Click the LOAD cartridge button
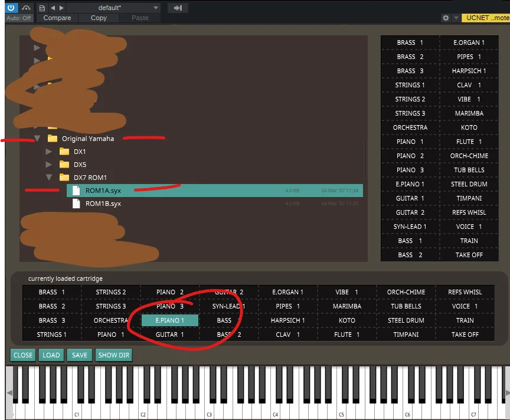The height and width of the screenshot is (420, 510). pos(51,355)
